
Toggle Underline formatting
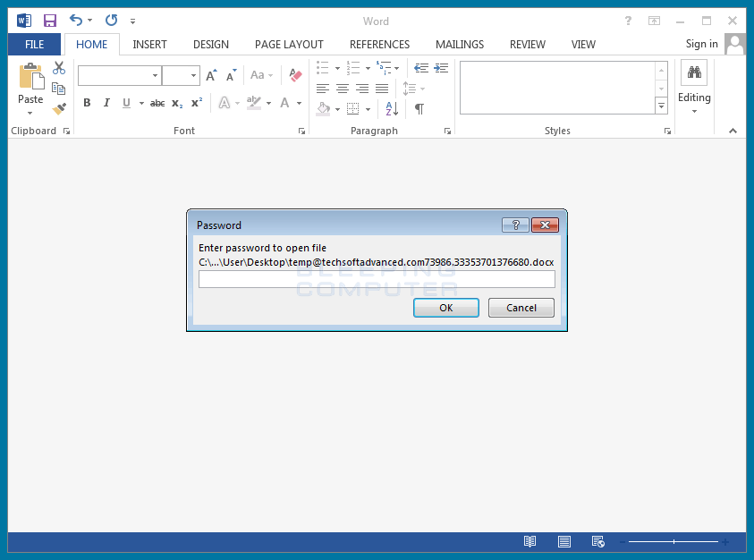pos(126,103)
